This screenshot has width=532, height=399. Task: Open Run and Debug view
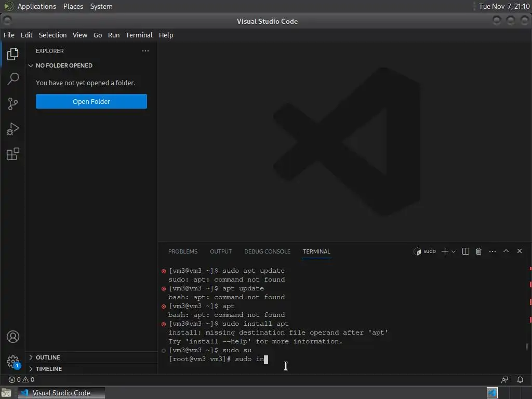(12, 129)
